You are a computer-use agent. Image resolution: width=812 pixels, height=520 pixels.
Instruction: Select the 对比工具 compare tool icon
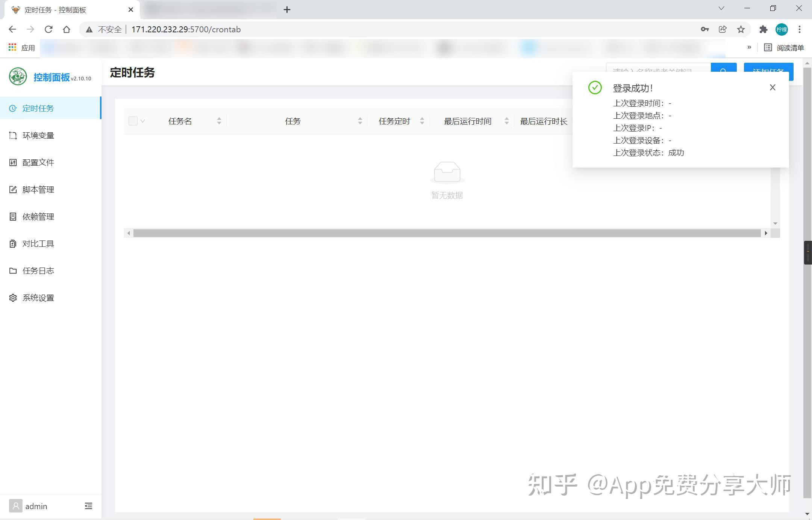(14, 243)
